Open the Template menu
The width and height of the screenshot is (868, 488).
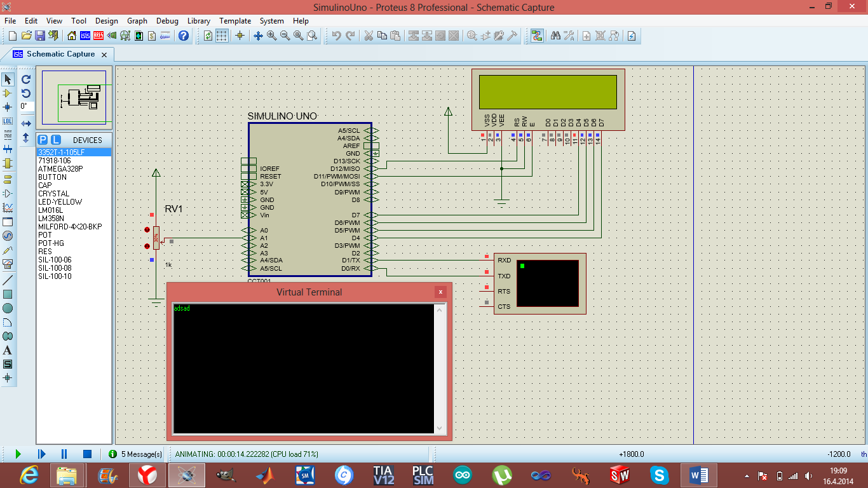pos(235,21)
